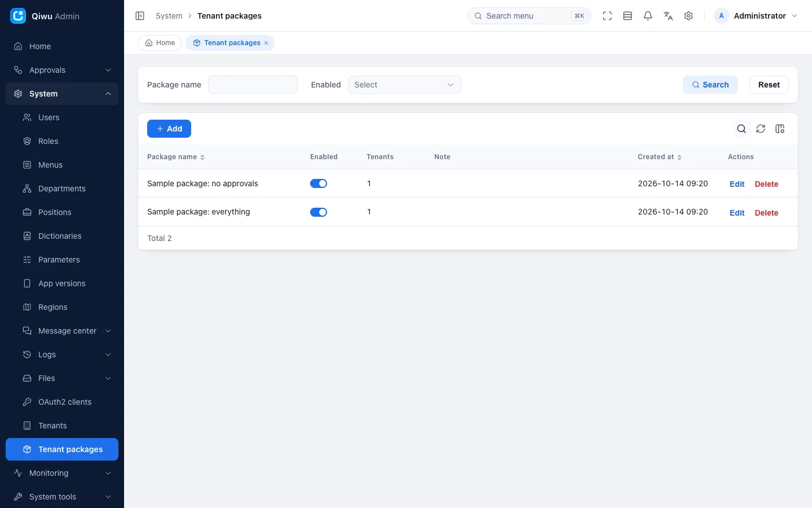The height and width of the screenshot is (508, 812).
Task: Delete the 'Sample package: everything' row
Action: (x=766, y=213)
